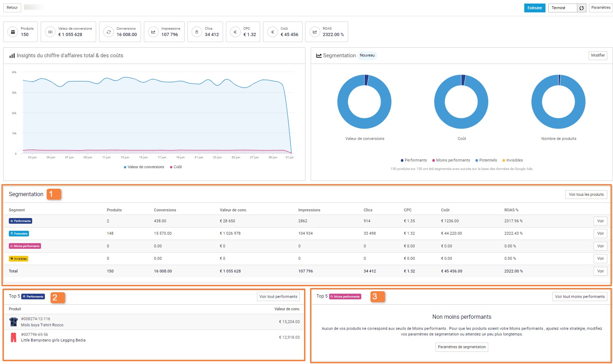Click Voir in the Total row
The height and width of the screenshot is (364, 613).
coord(600,271)
